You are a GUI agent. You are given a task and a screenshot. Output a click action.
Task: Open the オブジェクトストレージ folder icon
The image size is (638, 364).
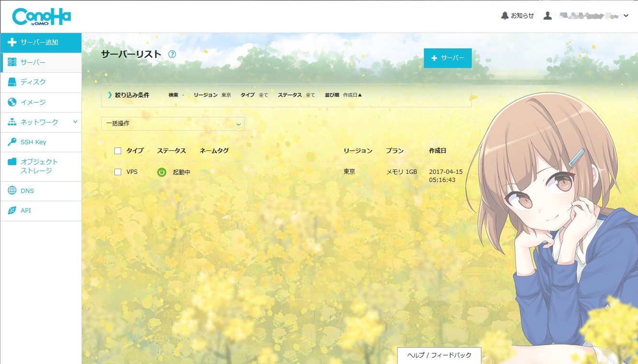[x=12, y=162]
